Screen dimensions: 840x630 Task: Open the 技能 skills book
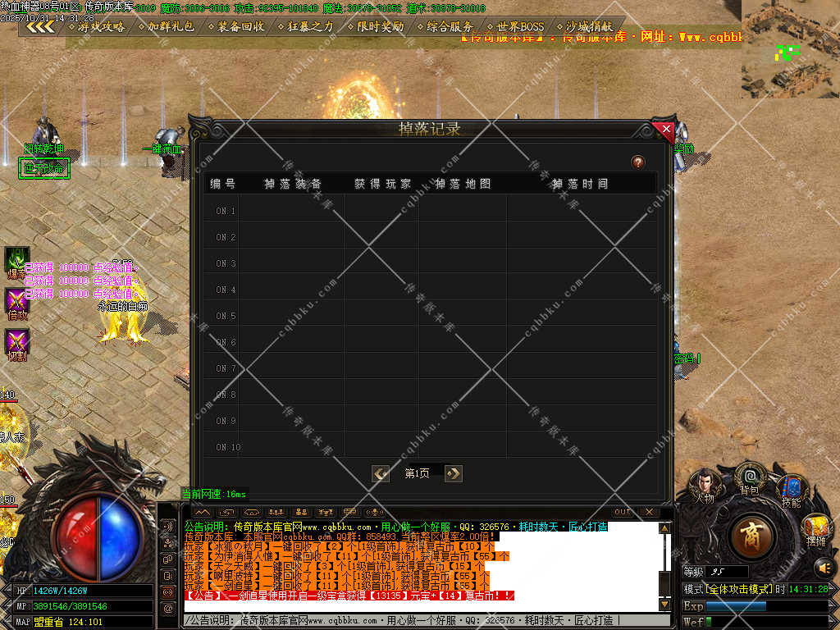[x=790, y=490]
